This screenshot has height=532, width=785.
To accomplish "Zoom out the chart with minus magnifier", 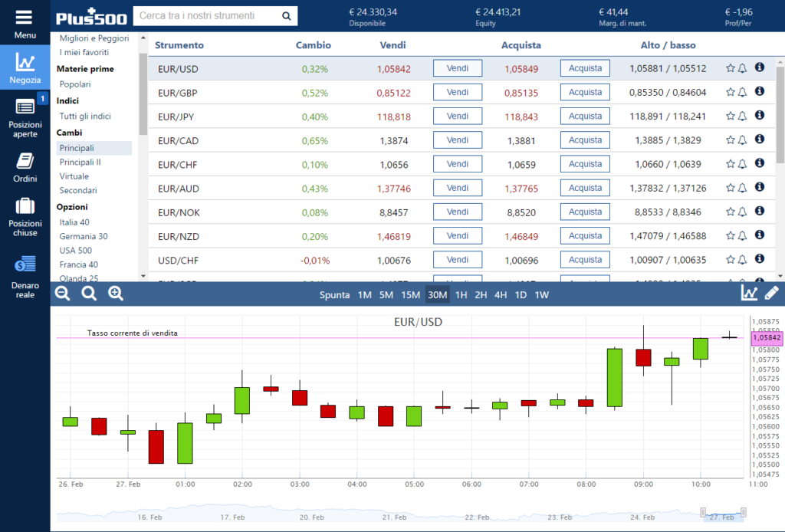I will pyautogui.click(x=63, y=294).
